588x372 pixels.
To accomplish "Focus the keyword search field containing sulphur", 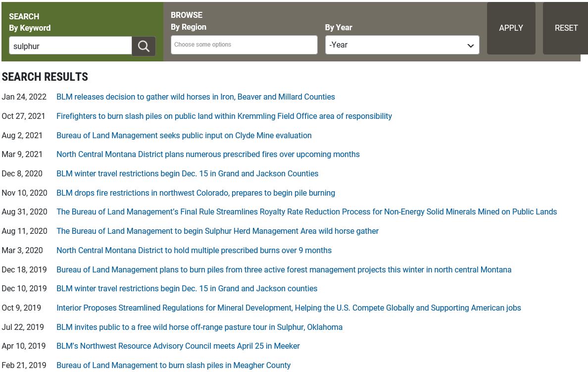I will pos(70,46).
